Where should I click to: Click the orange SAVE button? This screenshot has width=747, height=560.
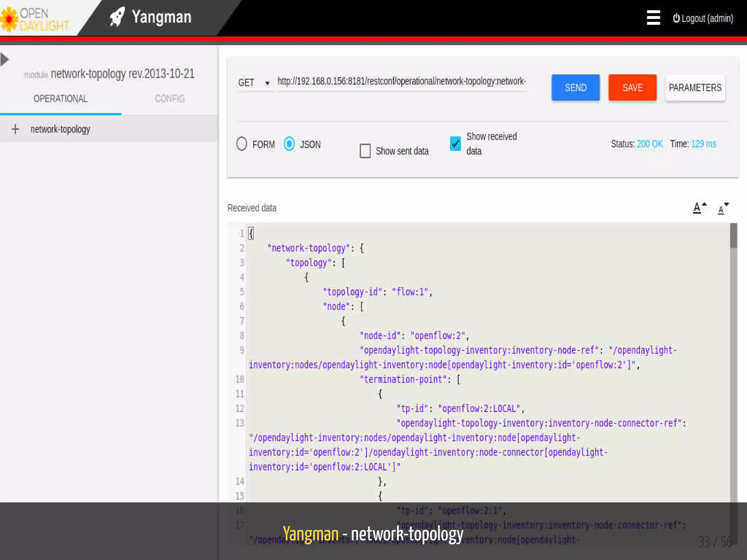tap(632, 87)
